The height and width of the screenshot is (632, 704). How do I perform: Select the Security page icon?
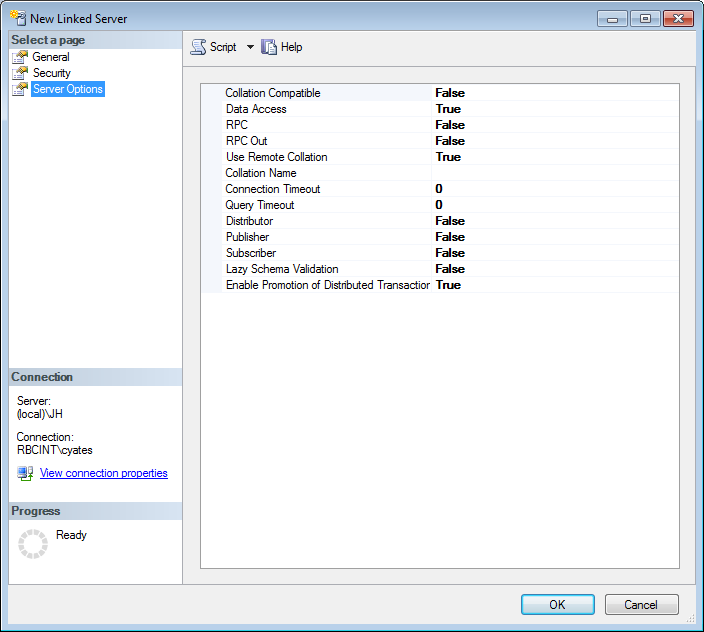click(x=20, y=73)
